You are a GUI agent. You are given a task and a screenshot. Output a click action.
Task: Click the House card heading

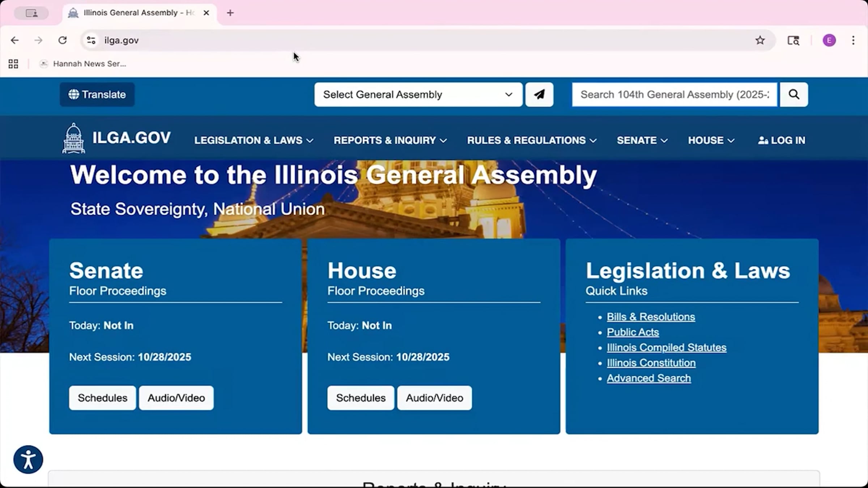(x=362, y=270)
